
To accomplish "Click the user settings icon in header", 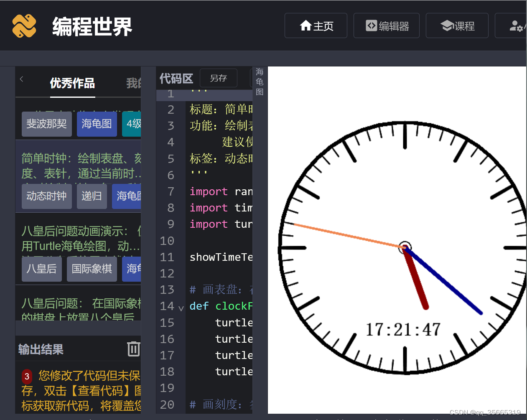I will pyautogui.click(x=516, y=26).
